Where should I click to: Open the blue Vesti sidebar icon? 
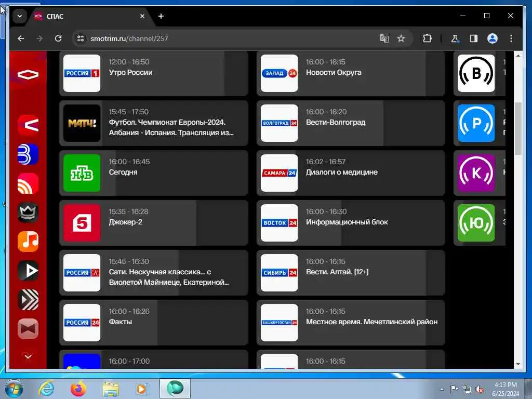[28, 154]
